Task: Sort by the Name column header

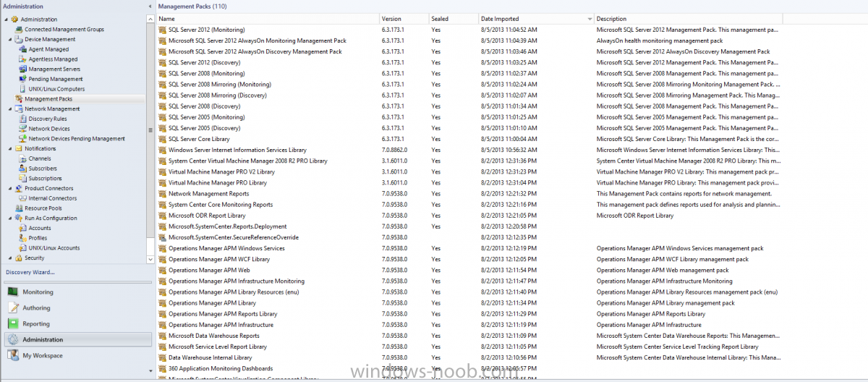Action: pyautogui.click(x=268, y=19)
